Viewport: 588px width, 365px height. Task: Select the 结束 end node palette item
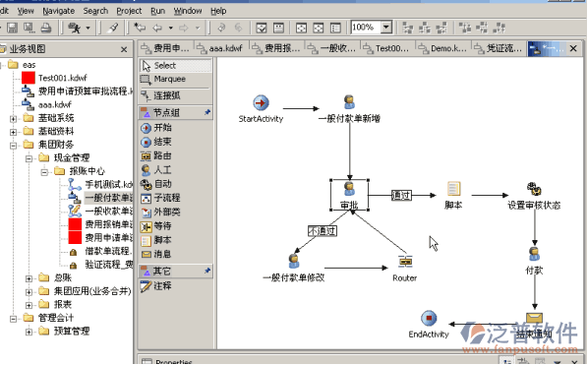(x=156, y=142)
